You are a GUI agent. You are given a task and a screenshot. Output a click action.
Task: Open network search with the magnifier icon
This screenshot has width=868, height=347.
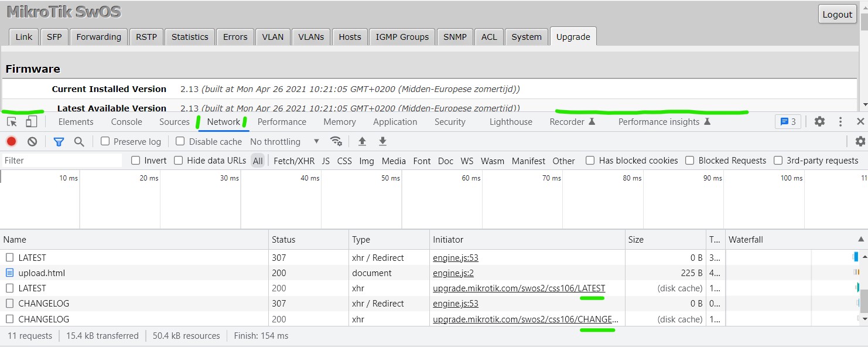(79, 141)
